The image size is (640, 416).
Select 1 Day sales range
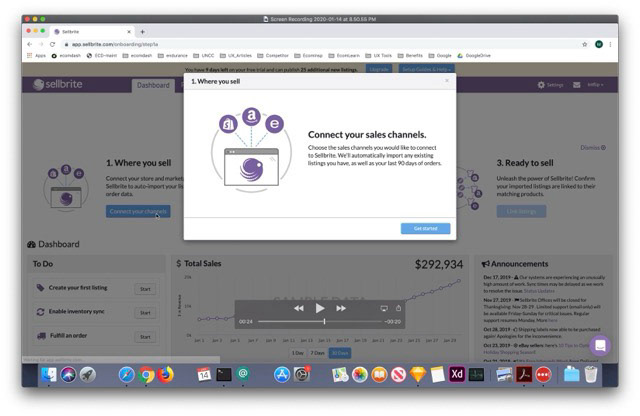point(298,353)
